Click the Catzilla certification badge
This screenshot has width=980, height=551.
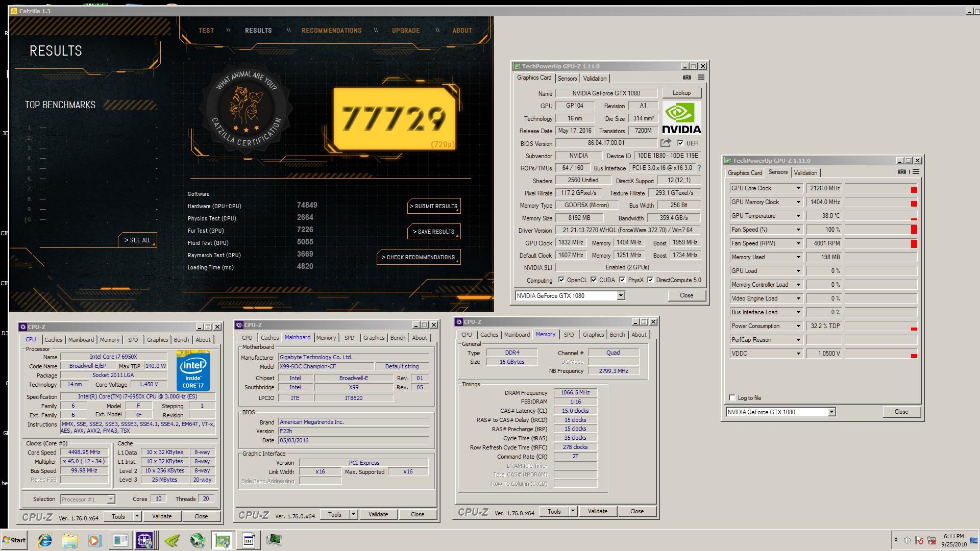point(247,109)
